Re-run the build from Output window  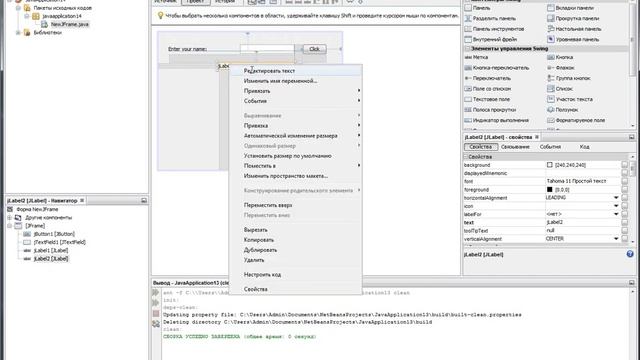(x=156, y=293)
